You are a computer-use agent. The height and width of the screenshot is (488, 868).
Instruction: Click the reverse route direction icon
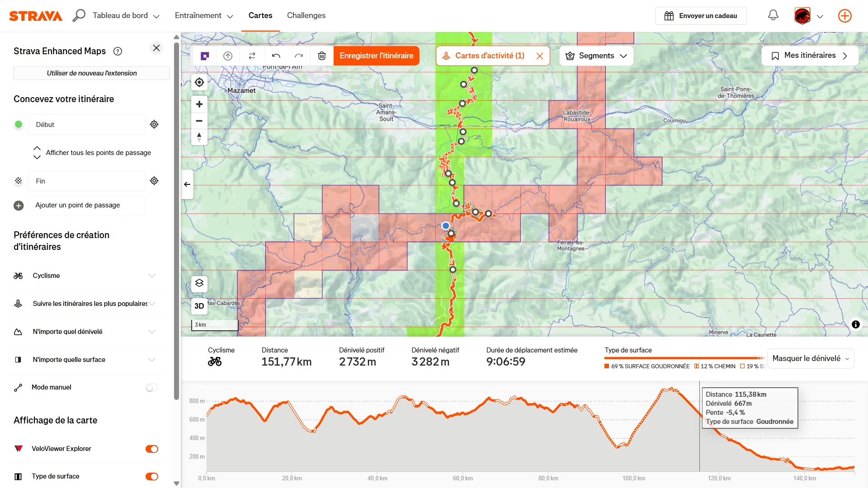[x=252, y=56]
